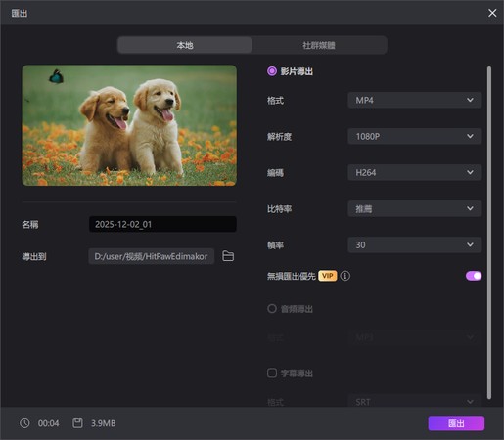
Task: Open the 幀率 30 dropdown
Action: tap(415, 244)
